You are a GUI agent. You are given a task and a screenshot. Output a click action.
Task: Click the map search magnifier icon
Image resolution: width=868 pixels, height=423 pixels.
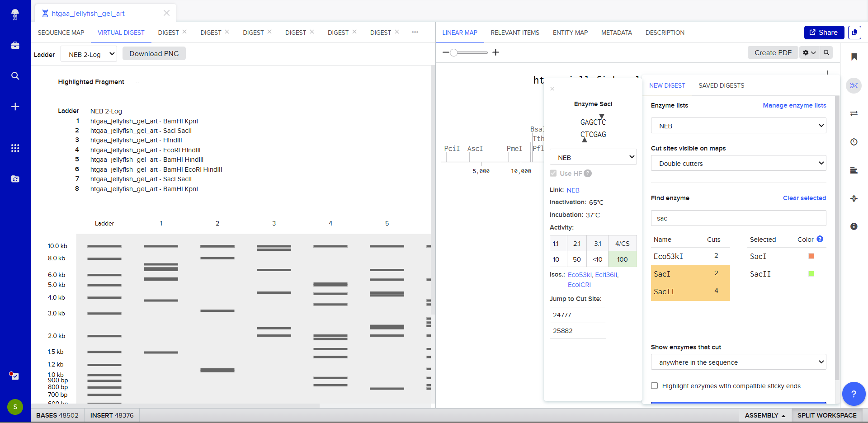pyautogui.click(x=826, y=53)
